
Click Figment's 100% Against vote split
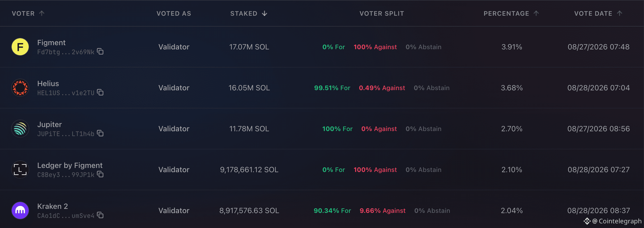click(x=375, y=47)
